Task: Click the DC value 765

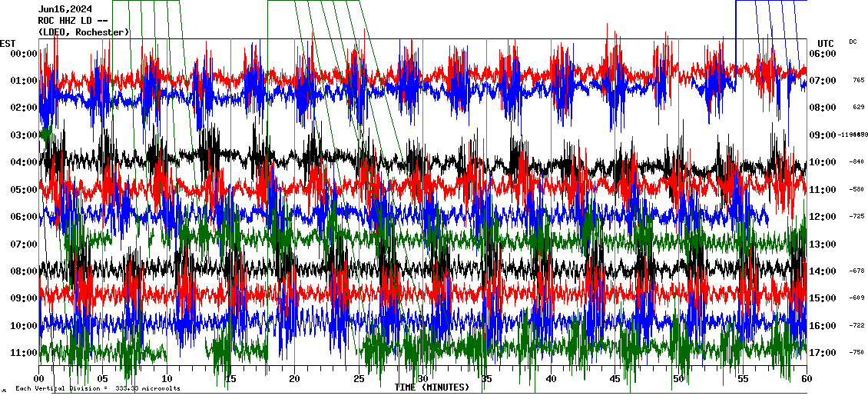Action: (858, 80)
